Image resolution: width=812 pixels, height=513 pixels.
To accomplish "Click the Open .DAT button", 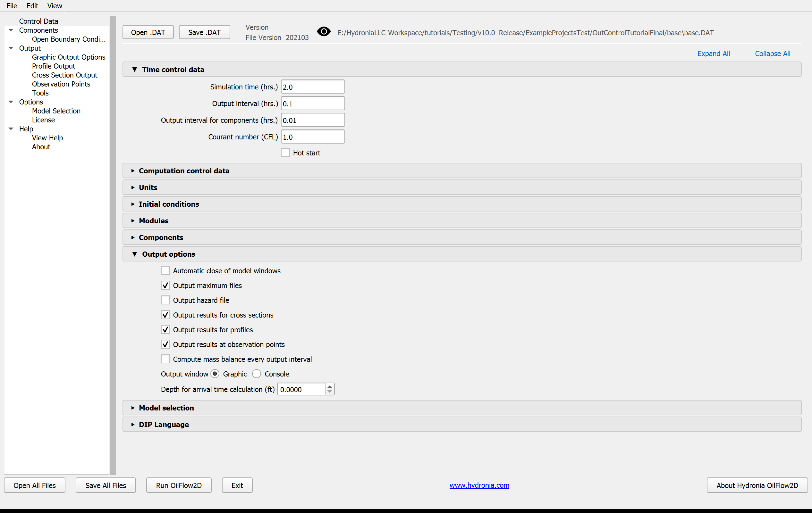I will (x=148, y=32).
